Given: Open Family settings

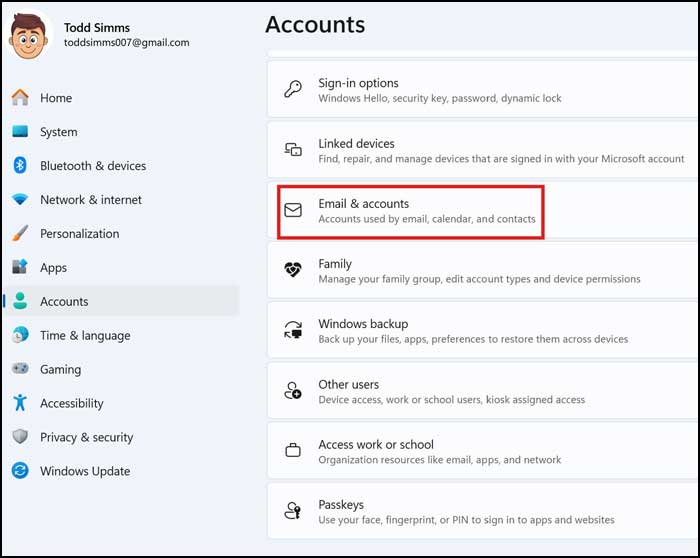Looking at the screenshot, I should pyautogui.click(x=483, y=270).
